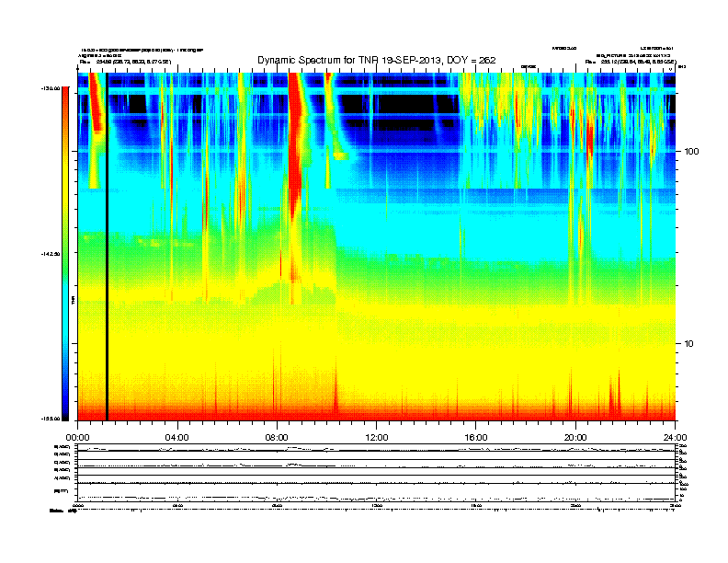Click the -142.50 colorbar label
The width and height of the screenshot is (728, 563).
(x=51, y=254)
